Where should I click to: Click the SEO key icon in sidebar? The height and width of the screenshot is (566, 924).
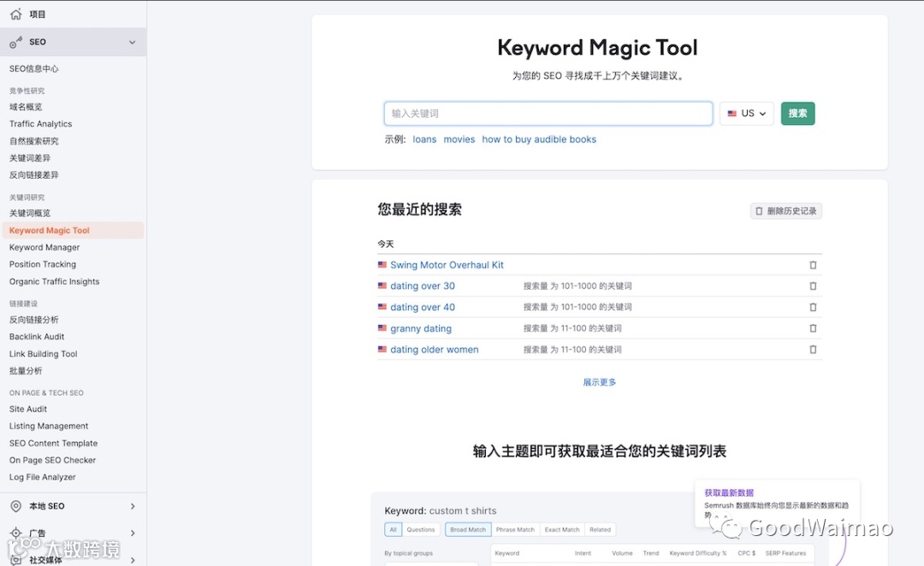pyautogui.click(x=16, y=42)
